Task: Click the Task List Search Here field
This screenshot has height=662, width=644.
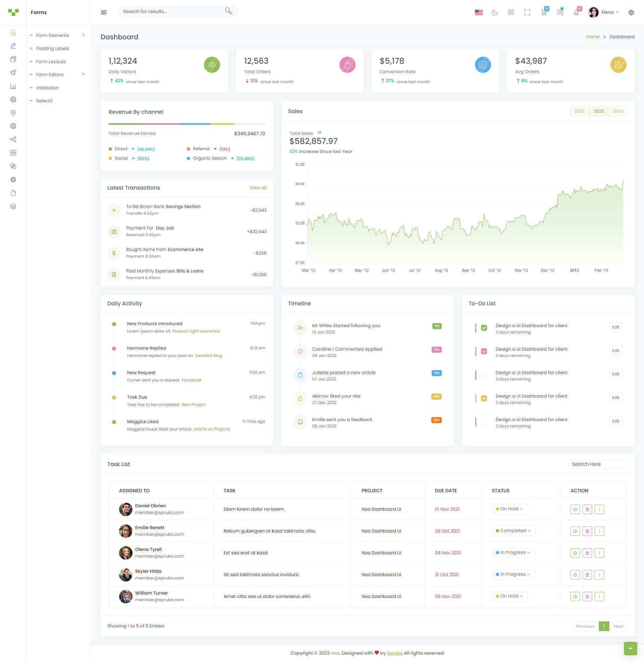Action: [x=598, y=464]
